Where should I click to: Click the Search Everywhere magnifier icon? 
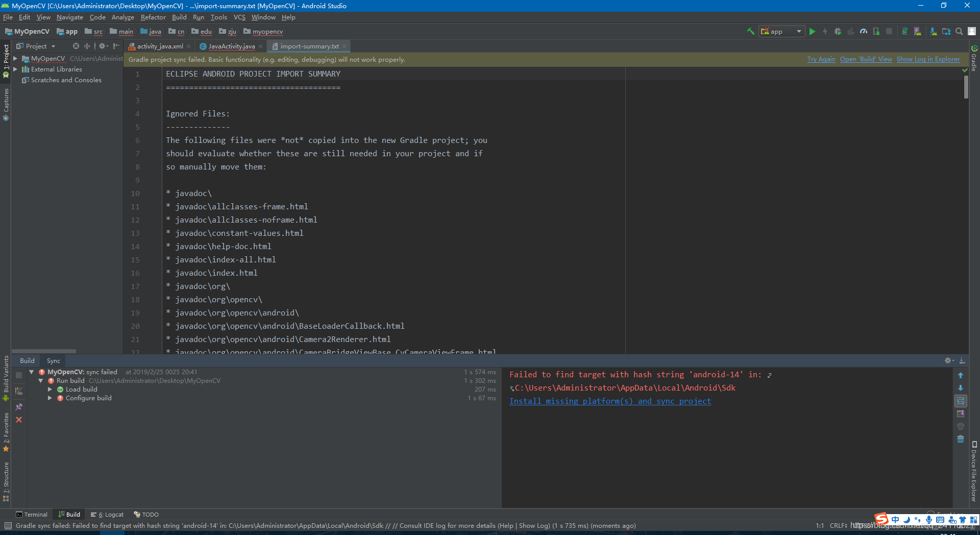point(959,31)
